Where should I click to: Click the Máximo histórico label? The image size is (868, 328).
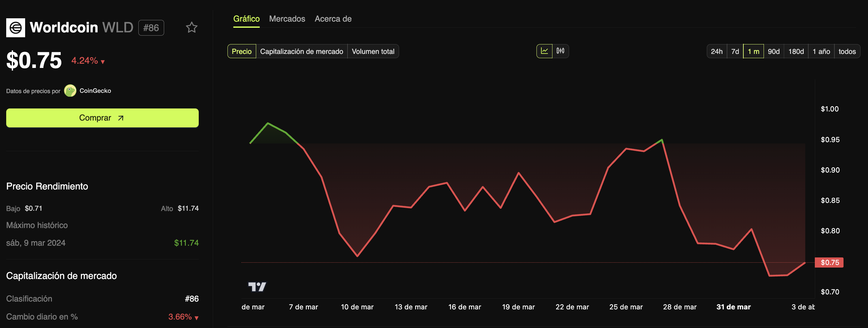coord(37,225)
